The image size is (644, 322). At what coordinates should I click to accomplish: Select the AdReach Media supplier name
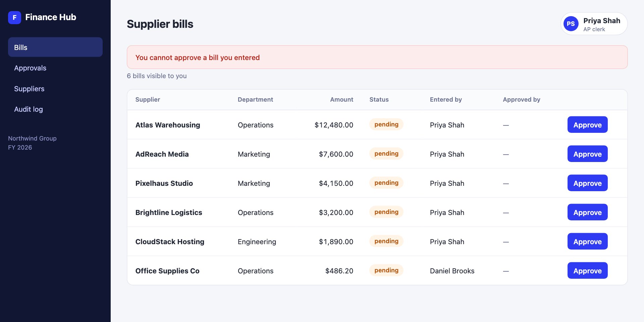click(x=162, y=154)
